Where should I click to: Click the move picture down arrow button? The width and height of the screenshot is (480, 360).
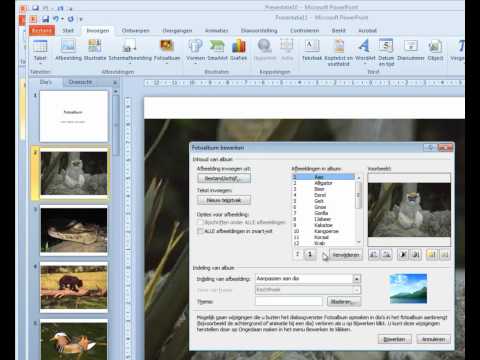click(310, 255)
